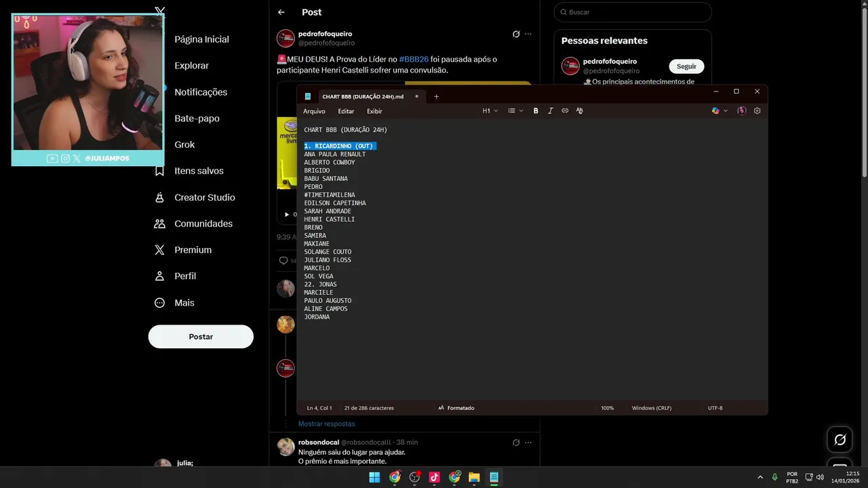The width and height of the screenshot is (868, 488).
Task: Open Grok icon on pedrofofoqueiro's post
Action: [x=516, y=34]
